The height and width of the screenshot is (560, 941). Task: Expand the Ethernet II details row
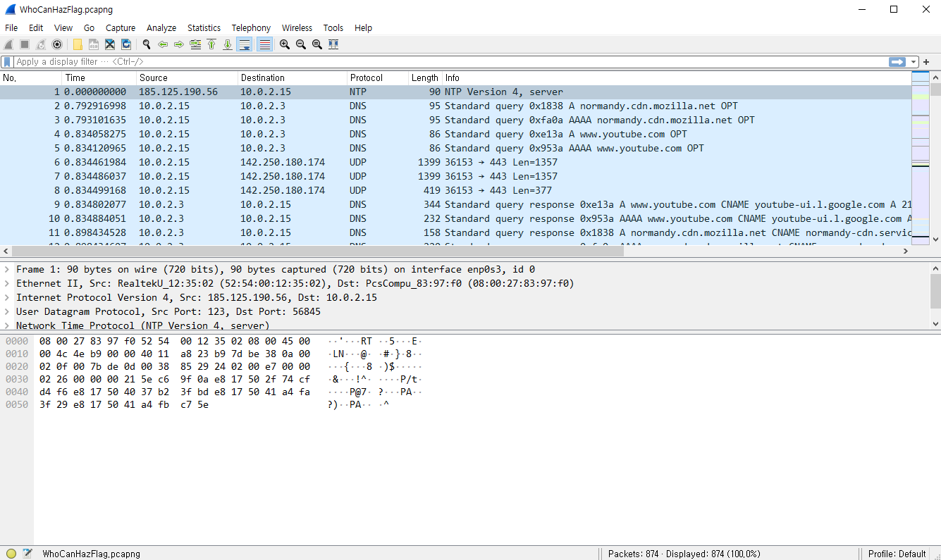pyautogui.click(x=7, y=283)
